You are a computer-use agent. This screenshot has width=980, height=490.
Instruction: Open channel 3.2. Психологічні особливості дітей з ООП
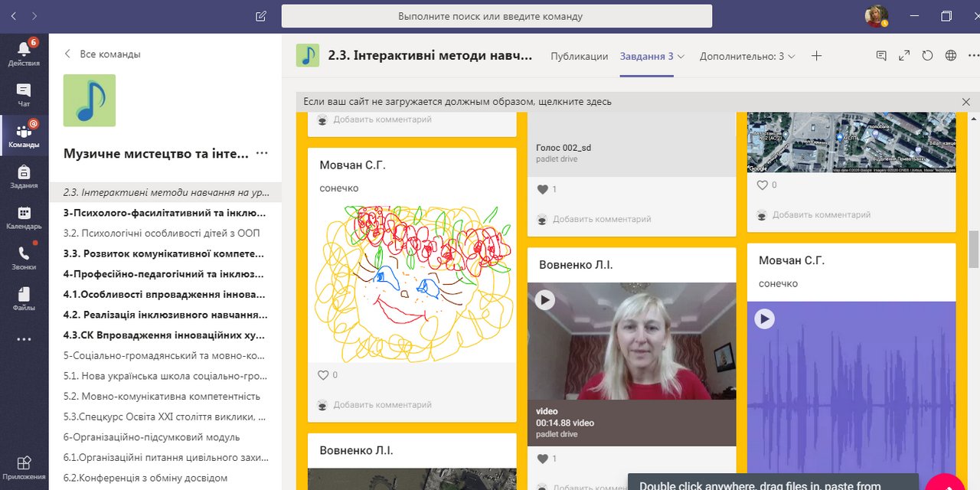pyautogui.click(x=165, y=233)
